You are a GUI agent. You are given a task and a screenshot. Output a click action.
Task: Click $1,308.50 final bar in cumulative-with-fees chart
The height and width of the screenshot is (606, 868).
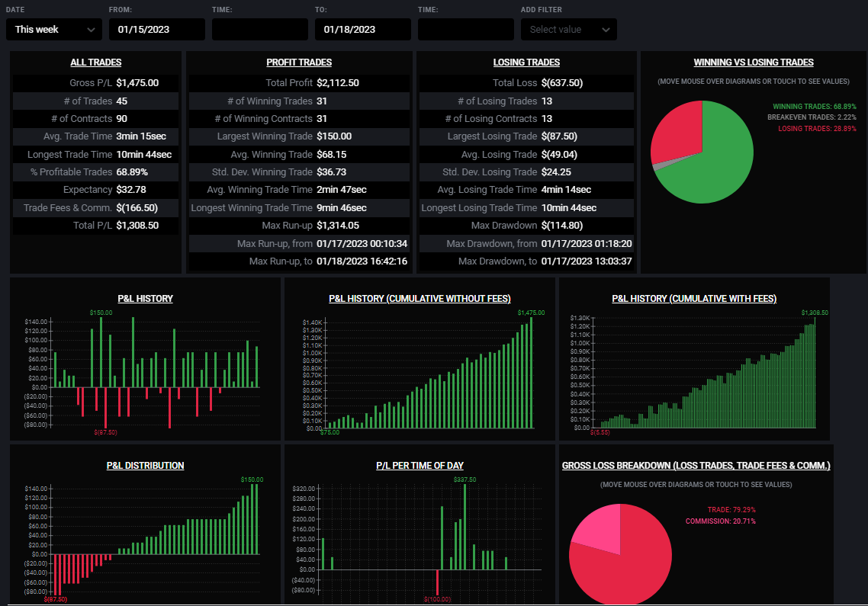(x=815, y=373)
